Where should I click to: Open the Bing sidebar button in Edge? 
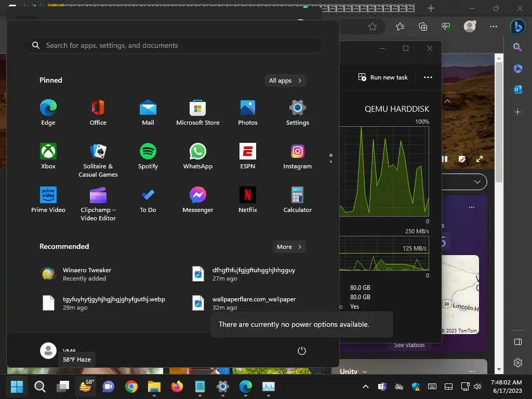[x=518, y=26]
